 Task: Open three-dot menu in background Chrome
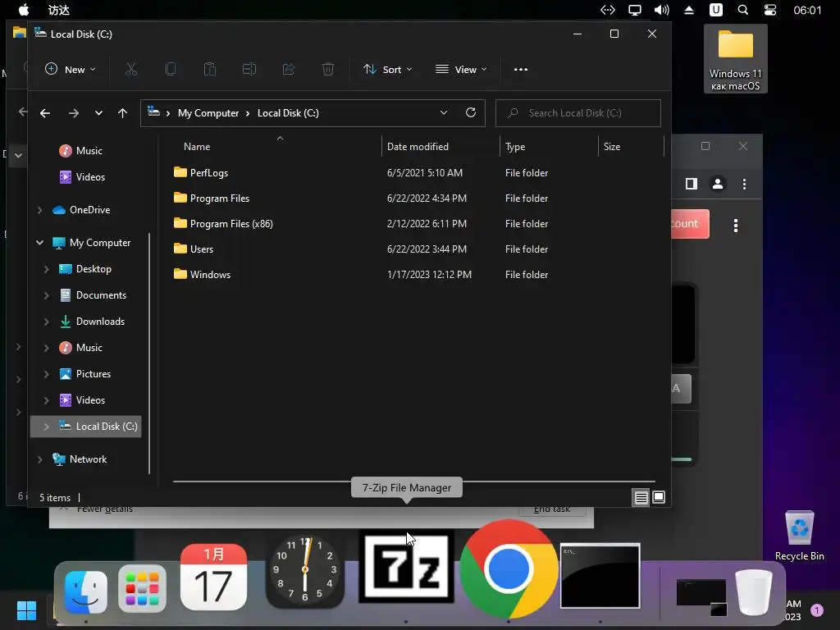coord(744,184)
